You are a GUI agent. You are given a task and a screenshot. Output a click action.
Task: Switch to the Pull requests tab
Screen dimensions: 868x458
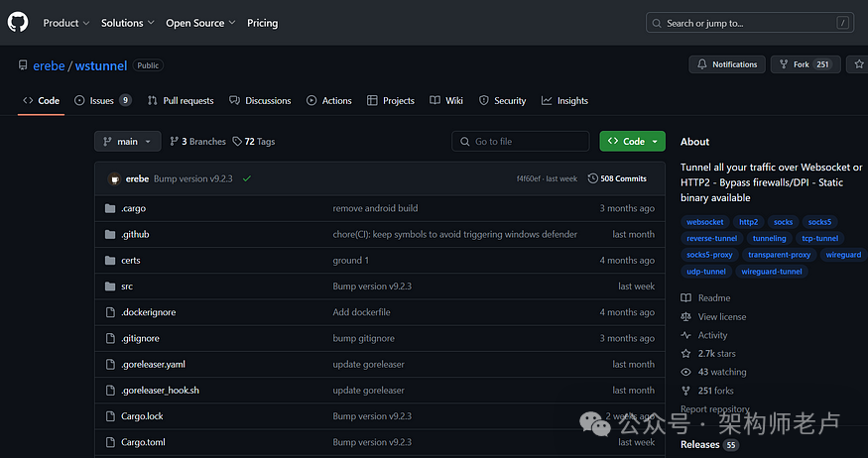[181, 100]
